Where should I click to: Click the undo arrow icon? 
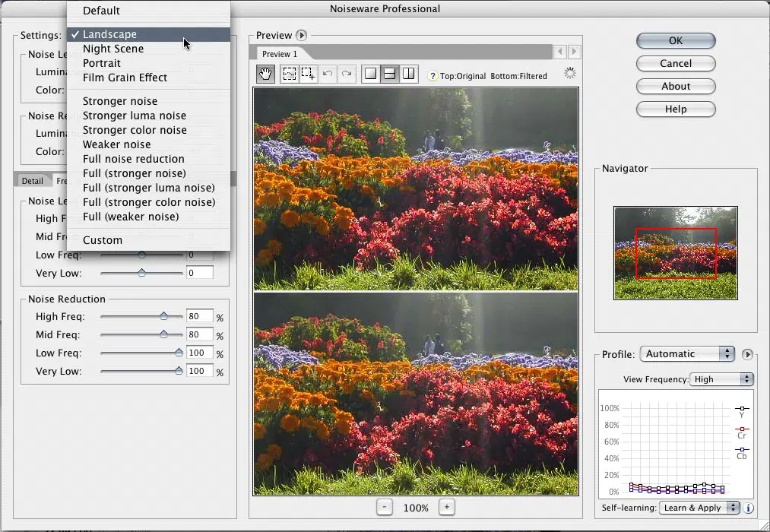pos(328,74)
